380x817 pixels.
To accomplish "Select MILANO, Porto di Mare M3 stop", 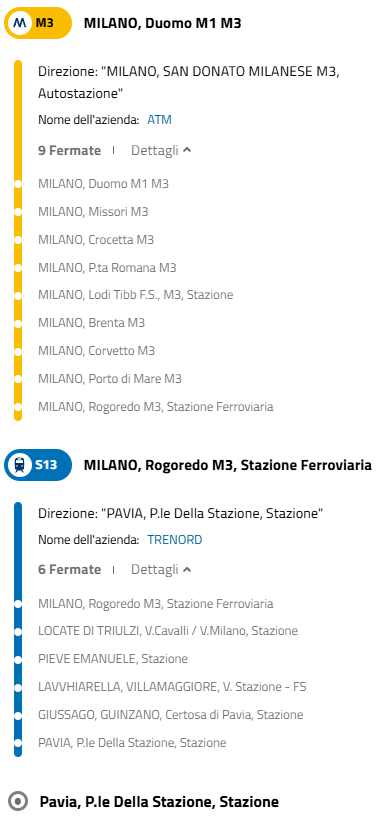I will pos(110,379).
